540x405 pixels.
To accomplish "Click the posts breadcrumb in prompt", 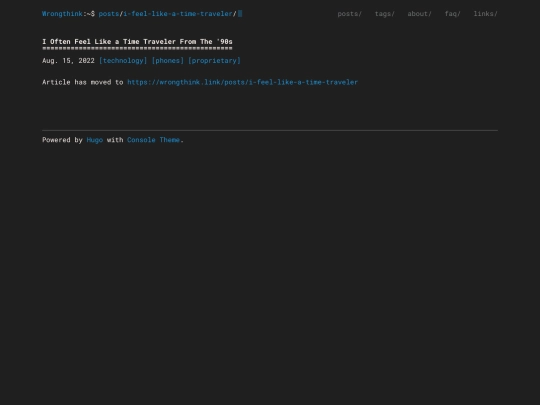I will 109,14.
